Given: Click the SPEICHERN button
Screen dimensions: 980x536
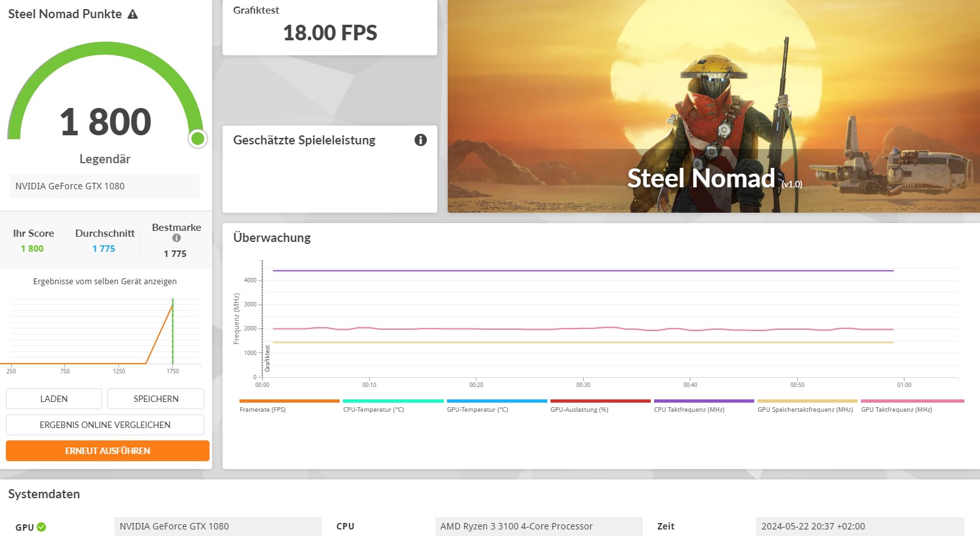Looking at the screenshot, I should pos(156,399).
